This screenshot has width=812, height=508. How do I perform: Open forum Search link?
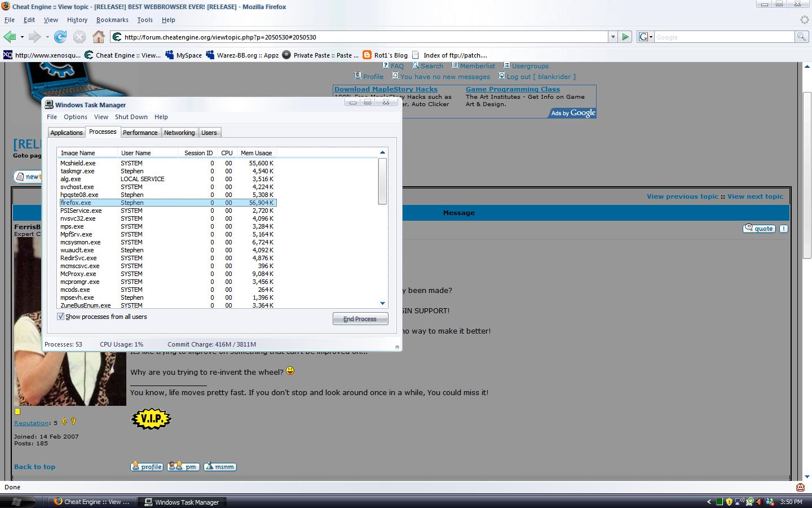[x=431, y=66]
